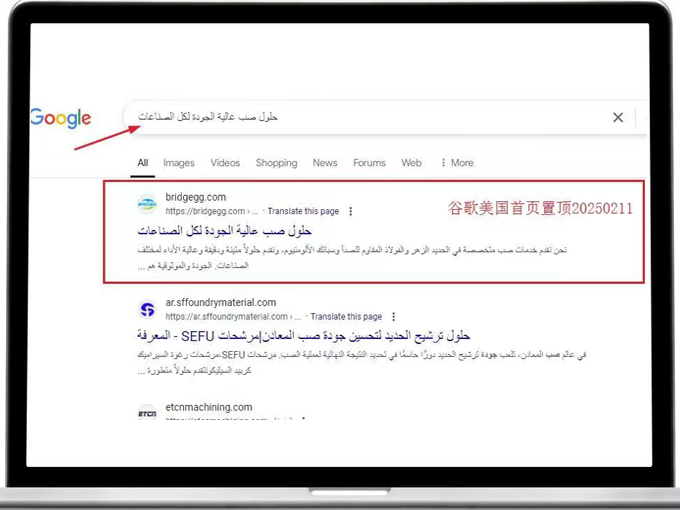Viewport: 680px width, 510px height.
Task: Translate the sffoundrymaterial result page
Action: 346,317
